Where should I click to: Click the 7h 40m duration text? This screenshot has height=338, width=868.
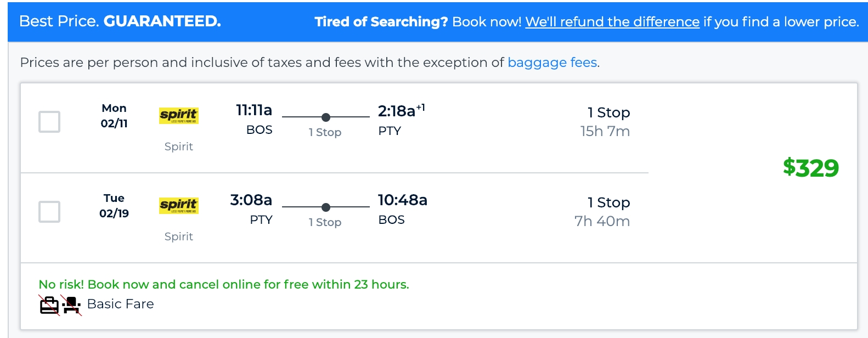pyautogui.click(x=602, y=221)
